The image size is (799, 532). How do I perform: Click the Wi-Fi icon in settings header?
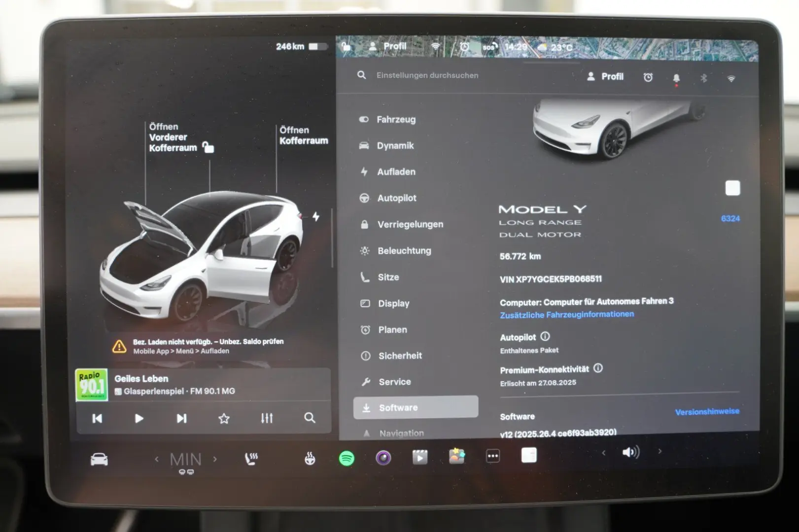coord(731,79)
